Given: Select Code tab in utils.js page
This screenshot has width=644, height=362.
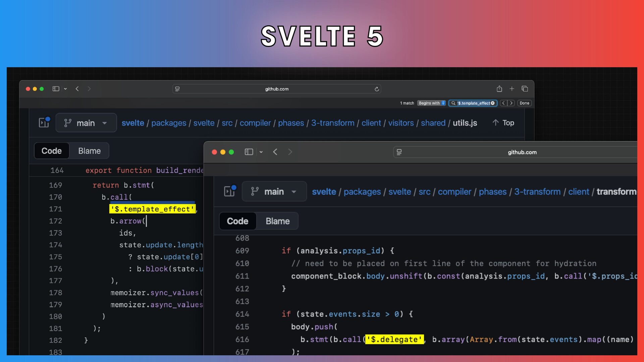Looking at the screenshot, I should point(52,151).
